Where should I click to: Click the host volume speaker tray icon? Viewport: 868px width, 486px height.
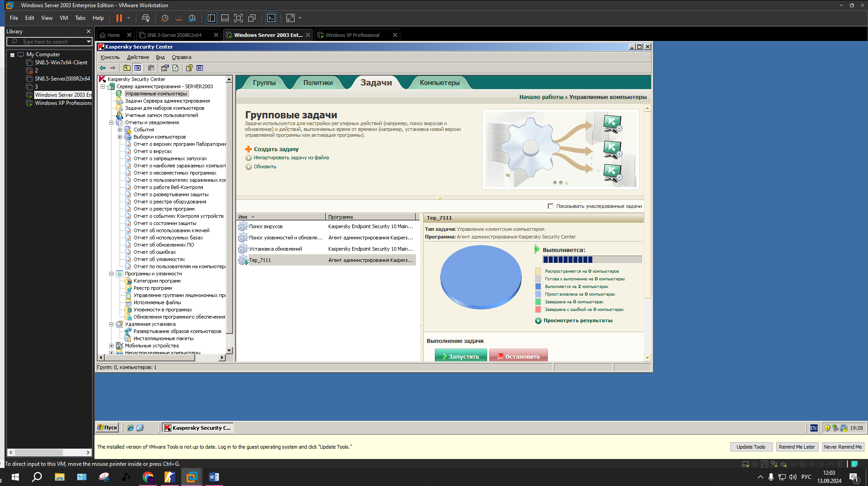pos(792,477)
